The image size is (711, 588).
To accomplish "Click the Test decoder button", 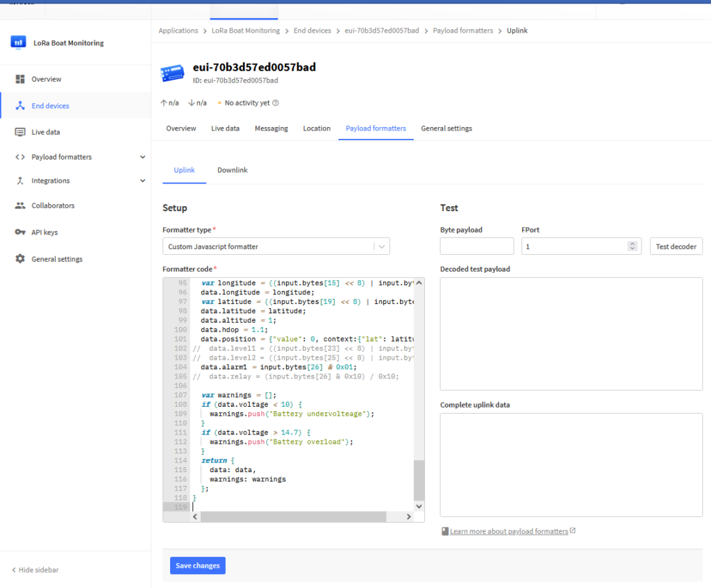I will point(676,246).
